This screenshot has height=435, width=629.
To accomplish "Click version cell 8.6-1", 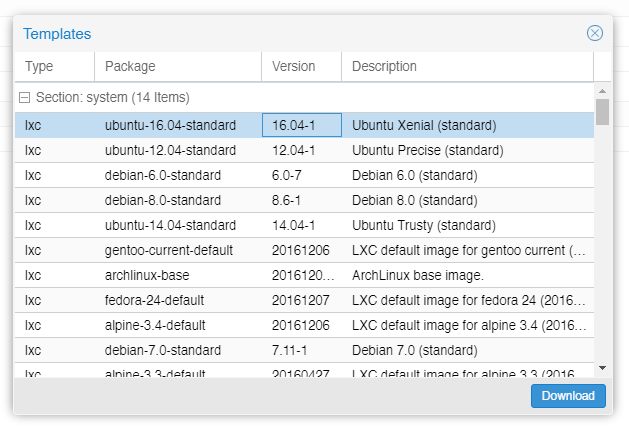I will (x=302, y=200).
